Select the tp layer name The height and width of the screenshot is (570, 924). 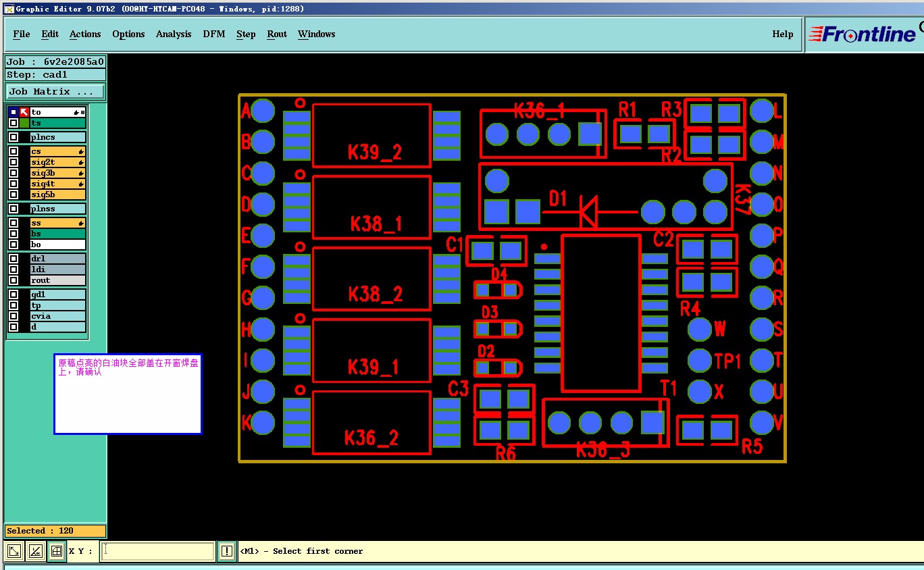pyautogui.click(x=57, y=305)
